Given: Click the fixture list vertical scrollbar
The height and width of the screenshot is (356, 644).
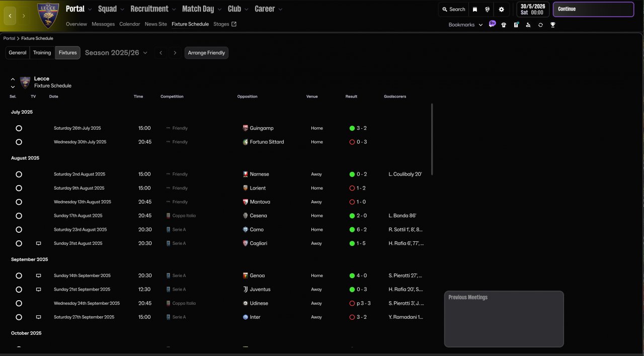Looking at the screenshot, I should click(x=432, y=139).
